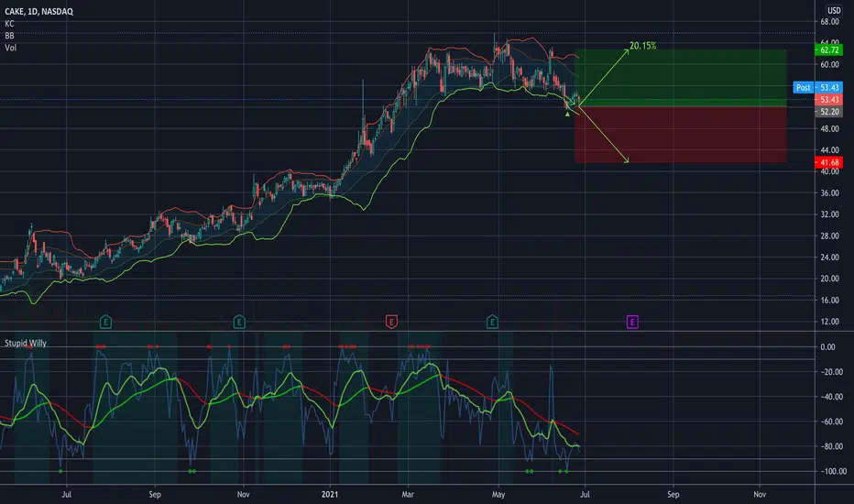The image size is (854, 504).
Task: Open the purple upcoming earnings E marker
Action: 631,322
